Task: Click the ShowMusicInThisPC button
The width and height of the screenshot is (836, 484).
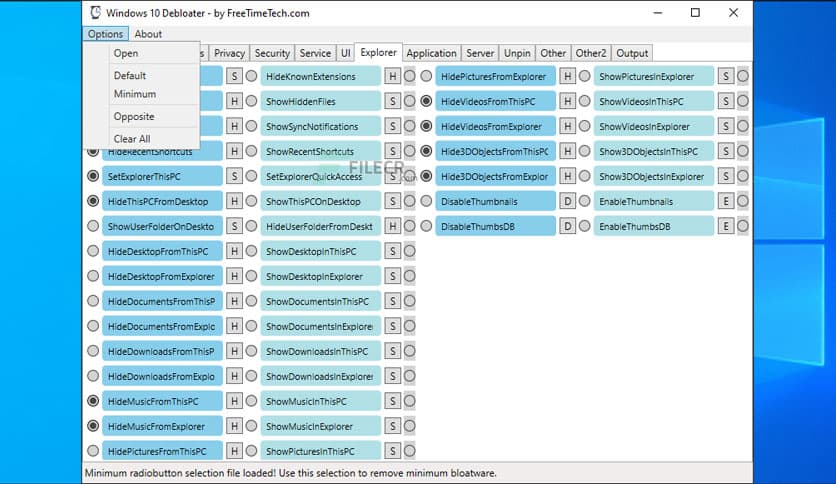Action: (x=320, y=401)
